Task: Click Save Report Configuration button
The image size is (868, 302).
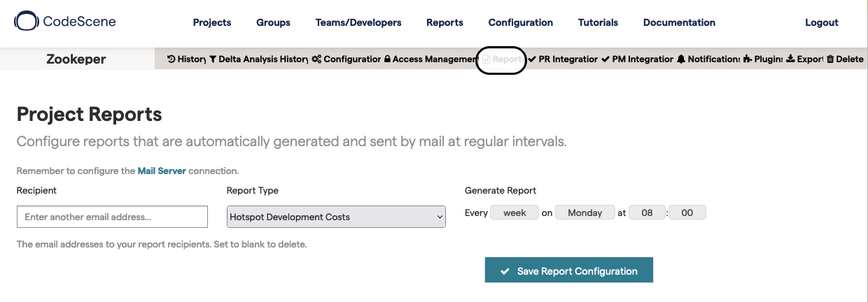Action: (x=568, y=271)
